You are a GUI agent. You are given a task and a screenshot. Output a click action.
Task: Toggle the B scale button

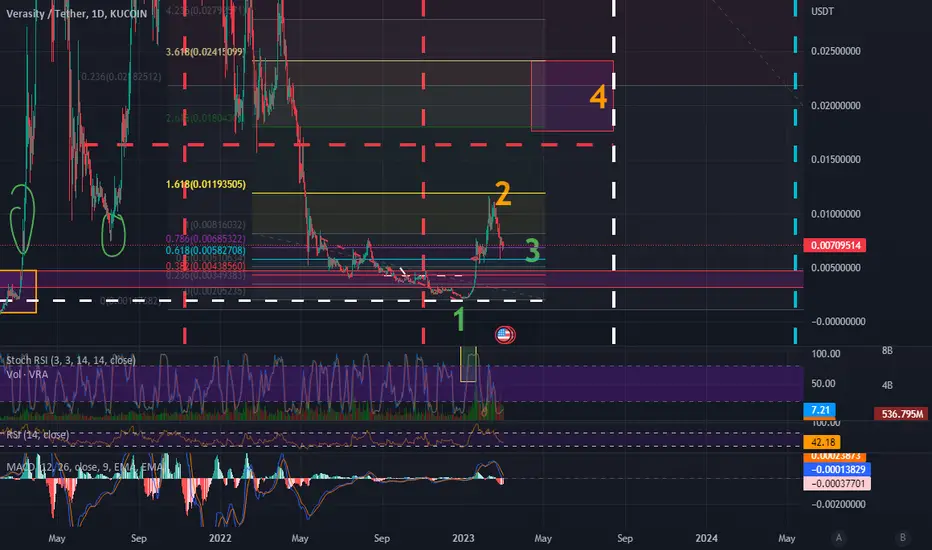tap(902, 538)
